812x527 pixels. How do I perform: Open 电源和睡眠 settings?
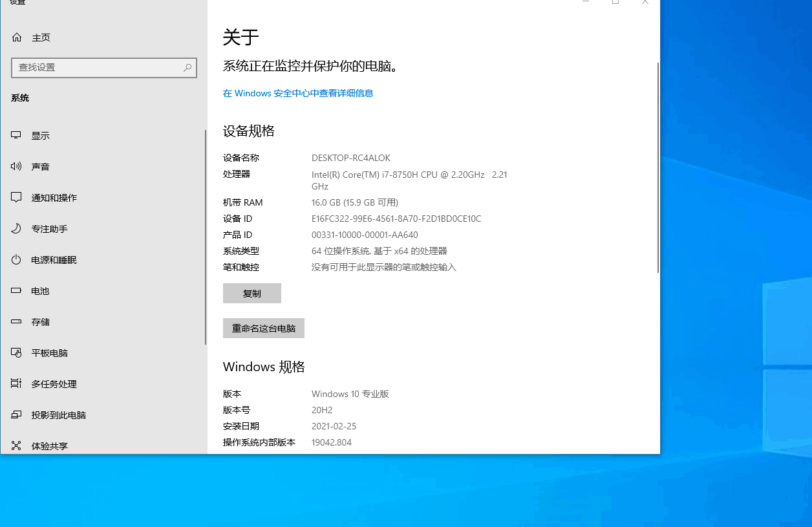point(103,260)
